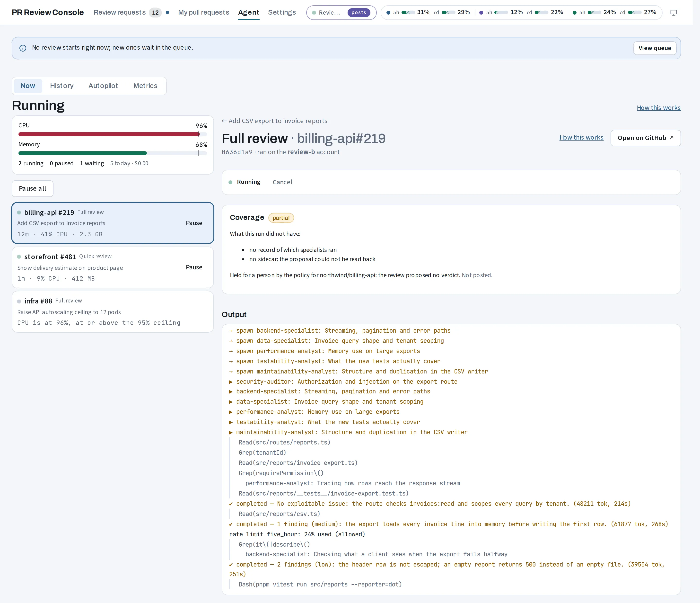Click the 12 count badge on Review requests
This screenshot has width=700, height=603.
click(155, 12)
